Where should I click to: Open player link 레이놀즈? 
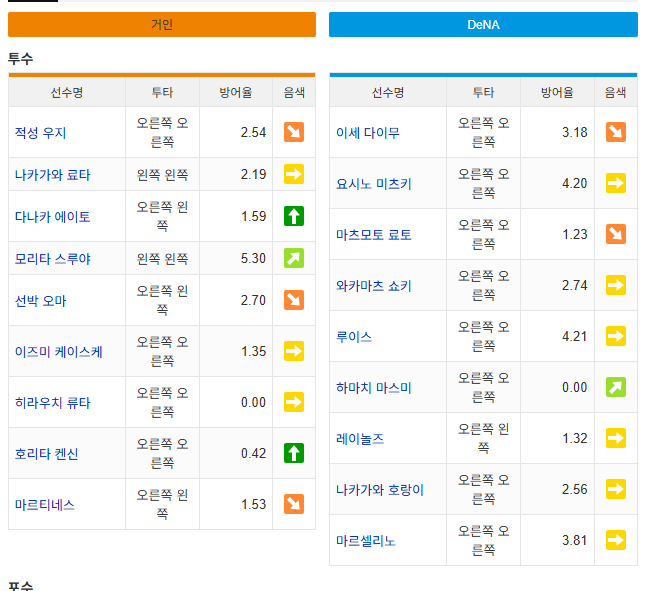tap(360, 438)
